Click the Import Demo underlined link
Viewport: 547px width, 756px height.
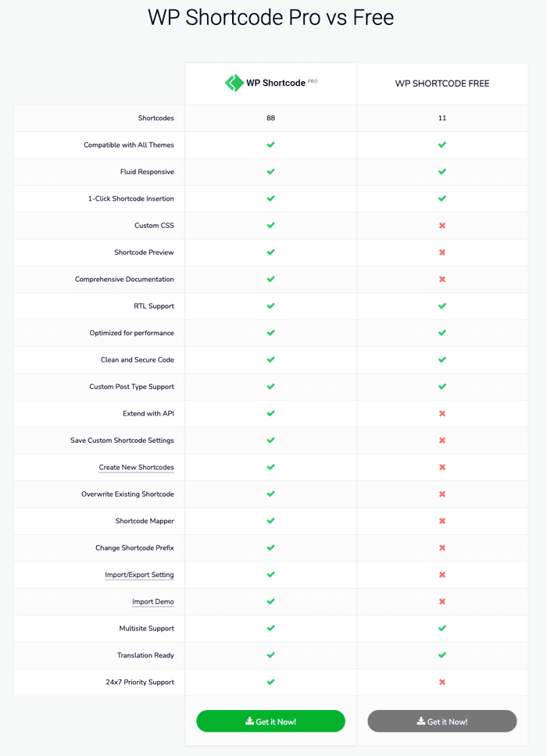pos(153,601)
